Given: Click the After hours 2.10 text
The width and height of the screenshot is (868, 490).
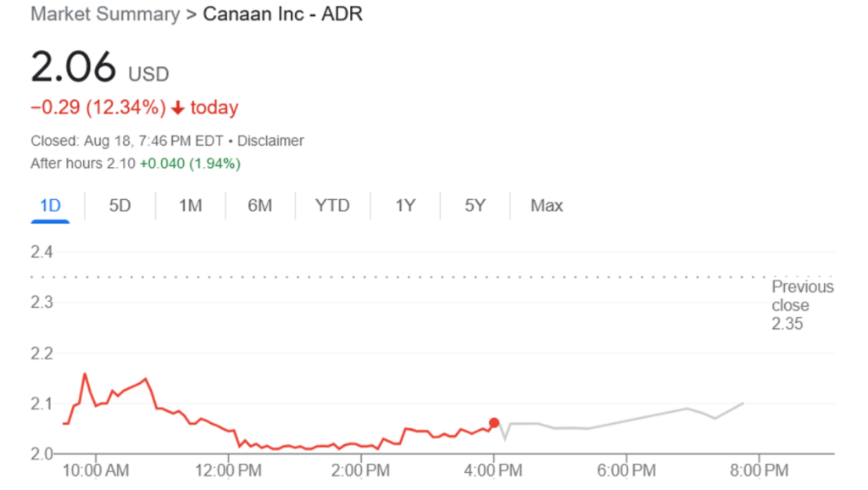Looking at the screenshot, I should (83, 164).
